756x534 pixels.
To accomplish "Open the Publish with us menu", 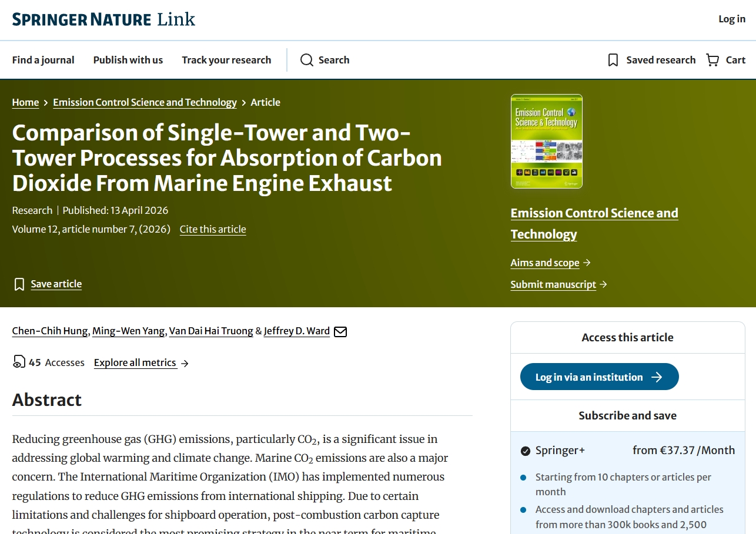I will 128,60.
